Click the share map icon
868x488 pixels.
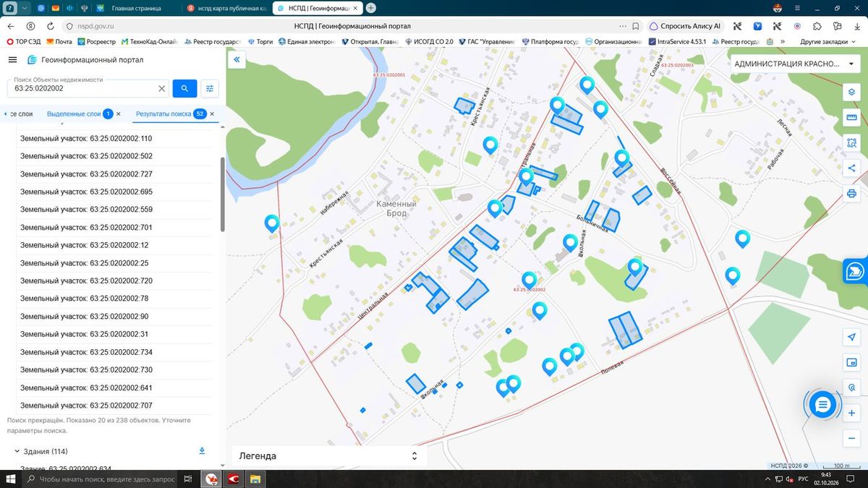[x=851, y=168]
